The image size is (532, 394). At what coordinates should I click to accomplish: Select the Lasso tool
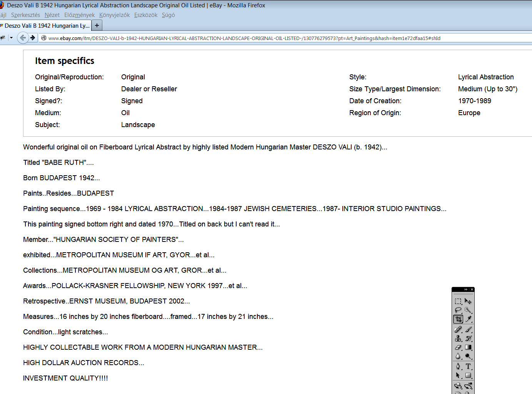[x=458, y=310]
